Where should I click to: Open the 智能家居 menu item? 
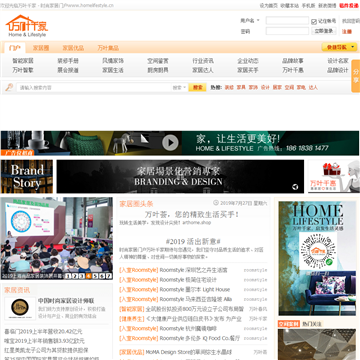(23, 61)
